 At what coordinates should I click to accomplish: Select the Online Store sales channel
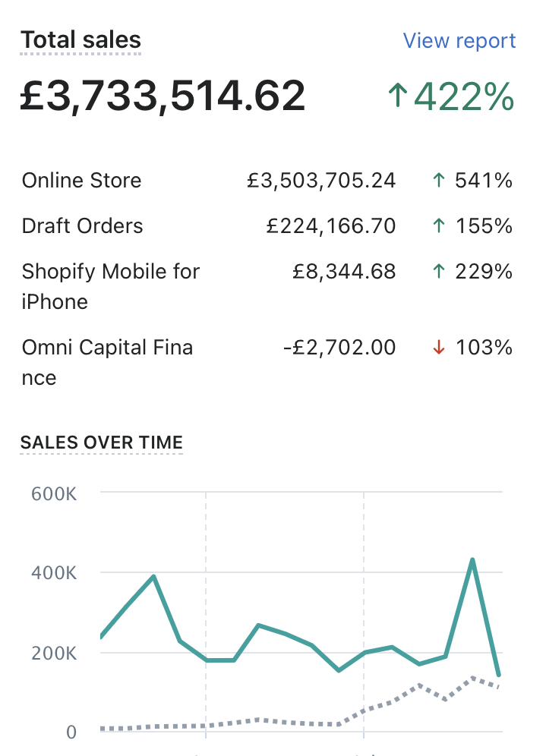[81, 181]
